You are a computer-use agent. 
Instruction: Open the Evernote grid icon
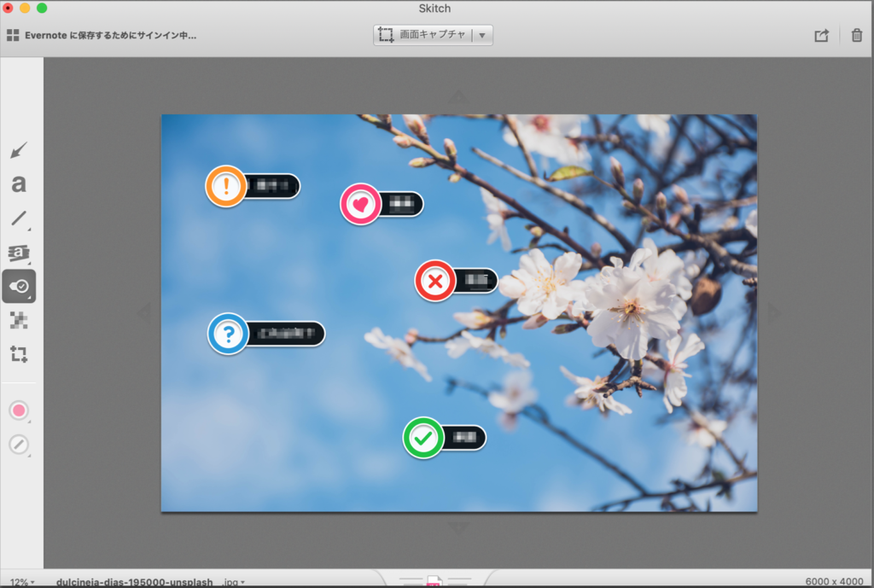13,36
